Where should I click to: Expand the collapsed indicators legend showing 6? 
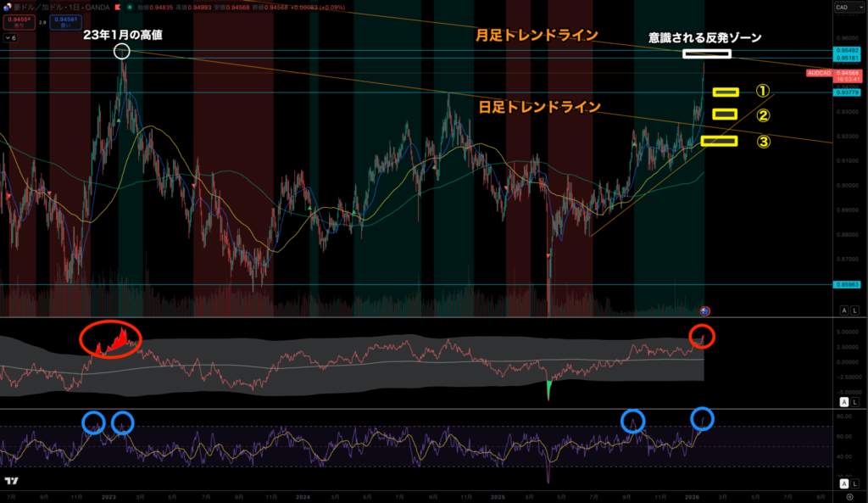(x=12, y=38)
